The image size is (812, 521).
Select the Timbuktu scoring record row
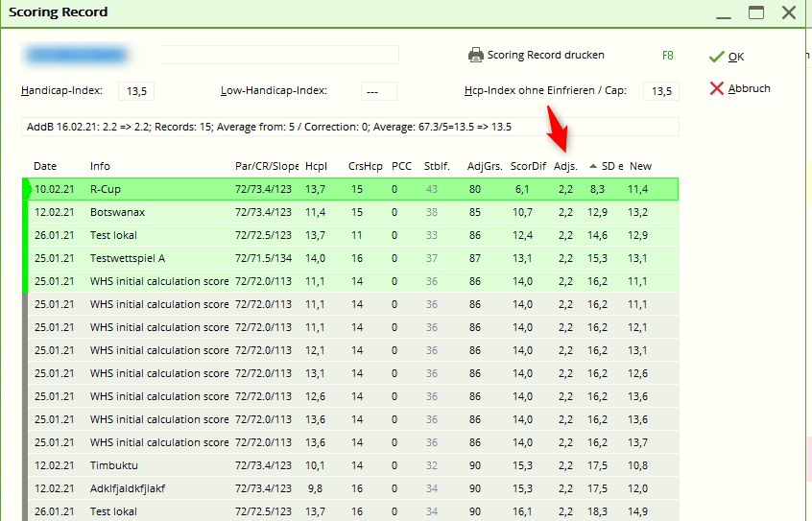115,465
